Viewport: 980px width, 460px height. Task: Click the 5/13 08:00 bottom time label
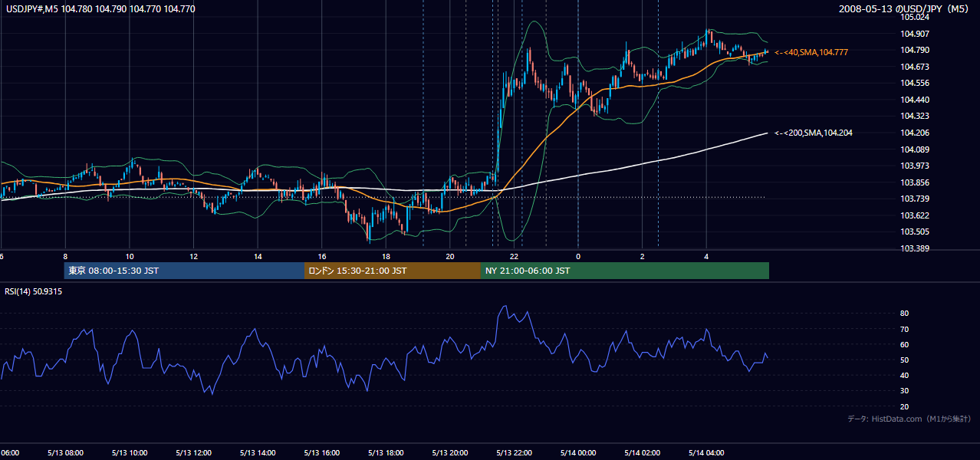pyautogui.click(x=64, y=452)
